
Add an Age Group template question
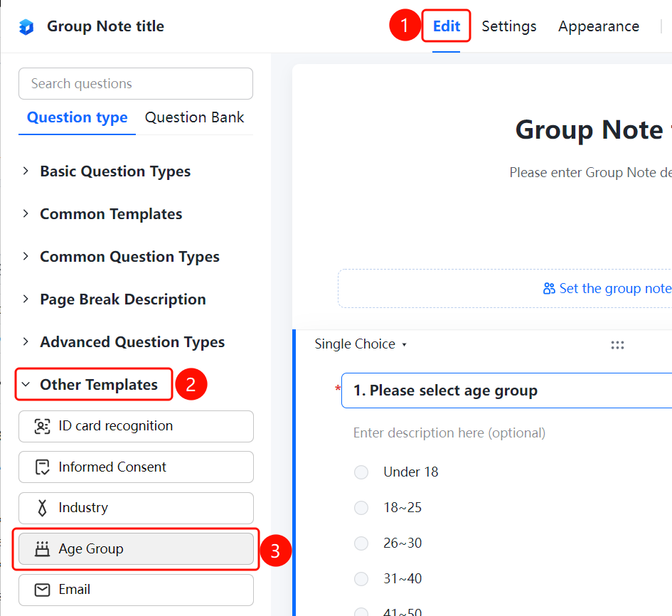[136, 548]
